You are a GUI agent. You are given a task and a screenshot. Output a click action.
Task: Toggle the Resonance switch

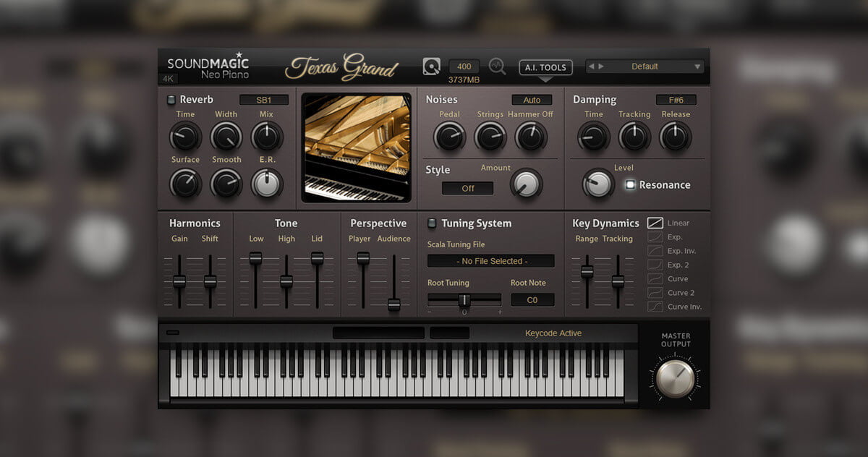click(630, 184)
